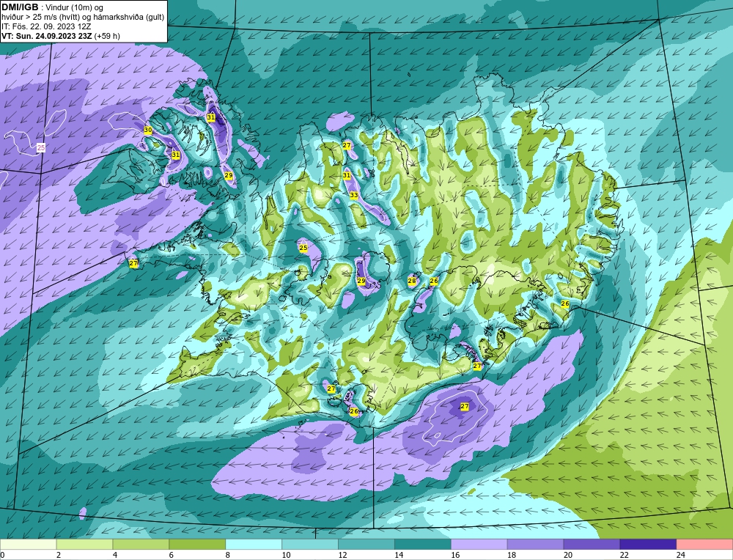The height and width of the screenshot is (560, 733).
Task: Click the legend scale label "0"
Action: 2,555
